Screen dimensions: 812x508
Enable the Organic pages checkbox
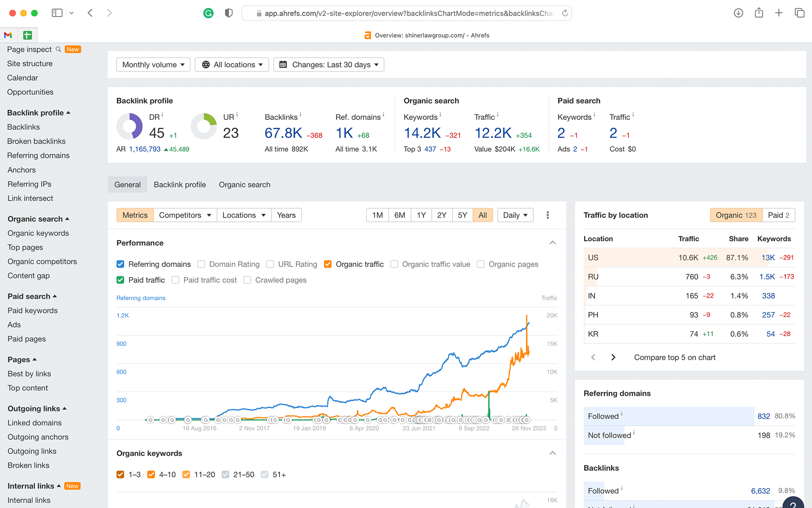[x=481, y=264]
